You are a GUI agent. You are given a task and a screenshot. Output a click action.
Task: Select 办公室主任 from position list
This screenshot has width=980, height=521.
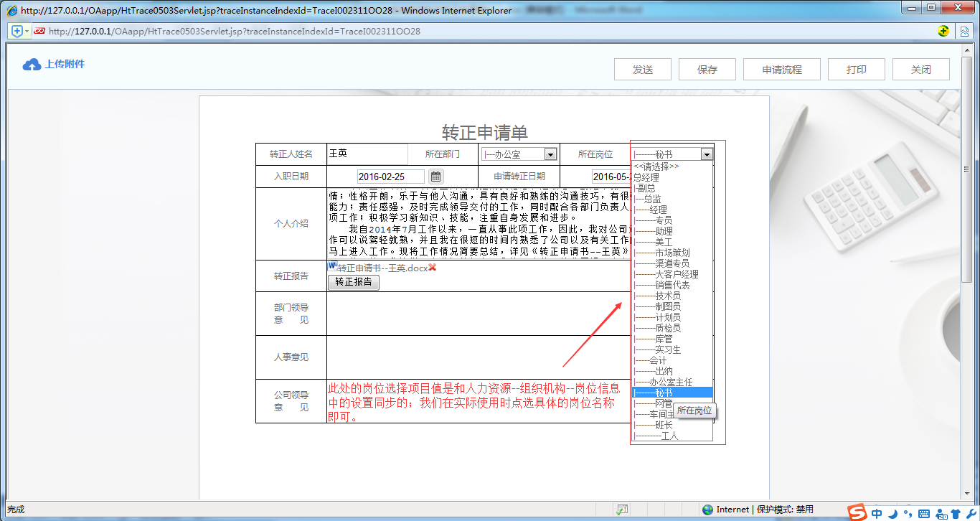(x=670, y=382)
